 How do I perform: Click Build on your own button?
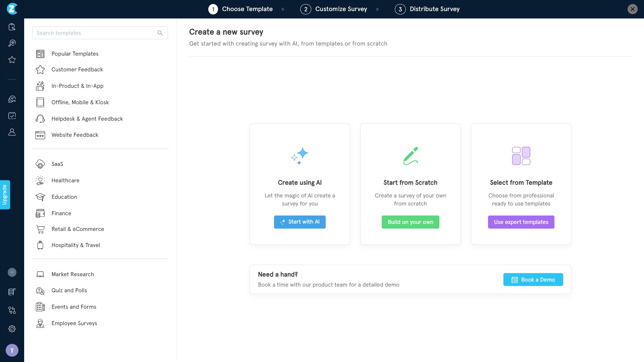411,222
